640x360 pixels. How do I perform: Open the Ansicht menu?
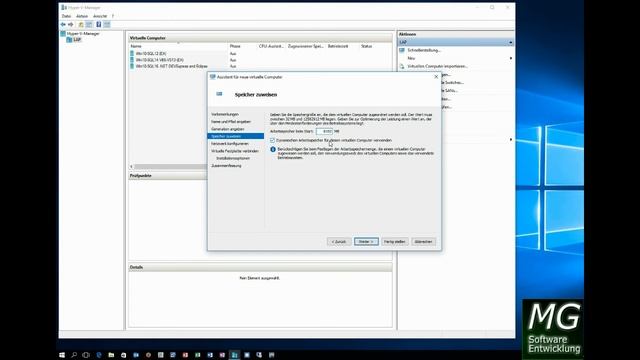100,16
